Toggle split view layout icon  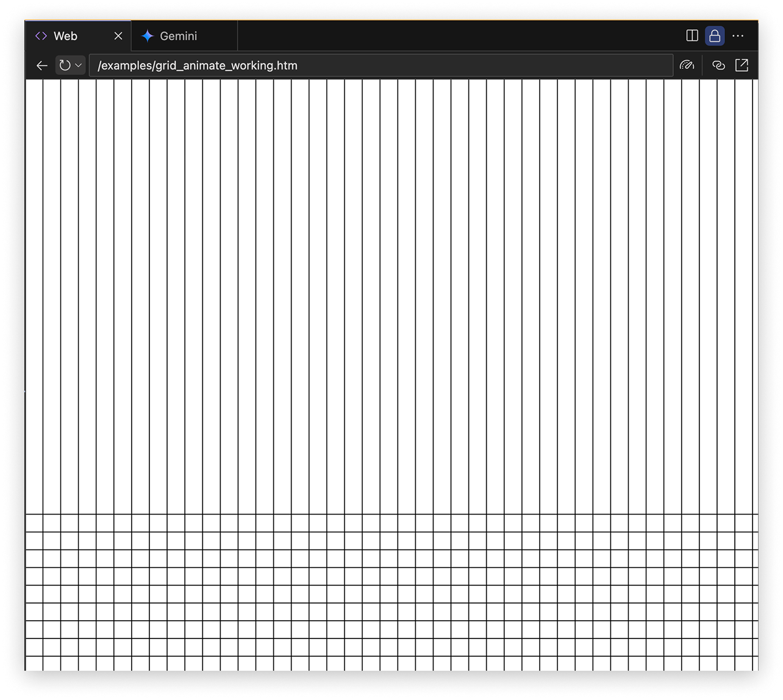pos(692,36)
